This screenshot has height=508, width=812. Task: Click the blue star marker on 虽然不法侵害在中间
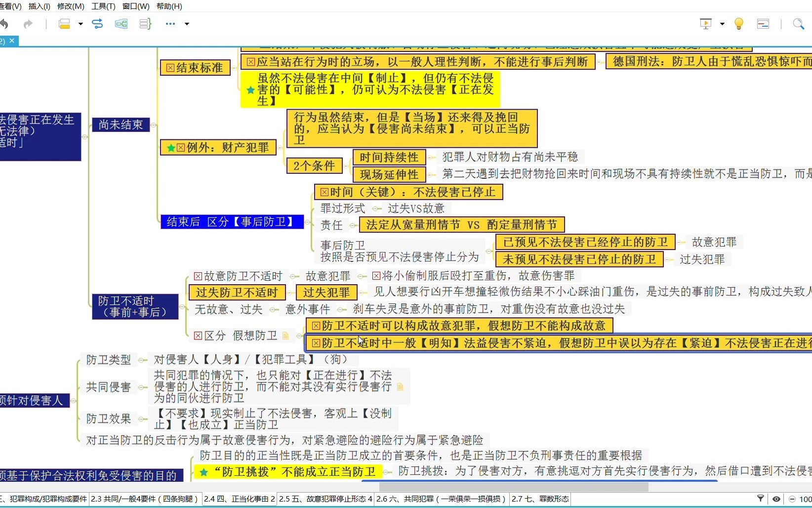[250, 90]
